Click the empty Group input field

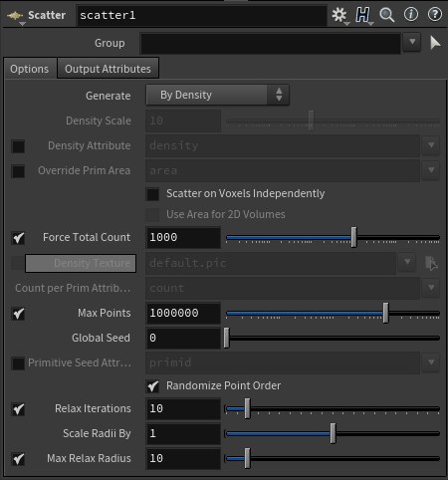pyautogui.click(x=271, y=43)
